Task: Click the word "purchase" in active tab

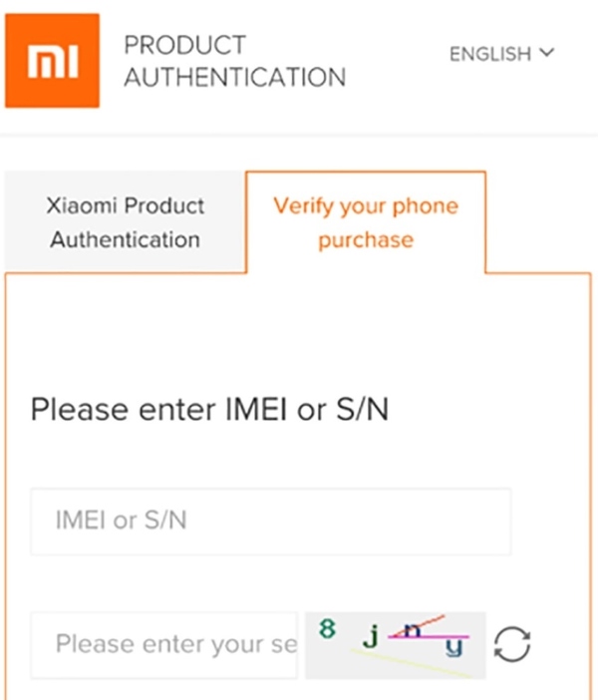Action: 366,240
